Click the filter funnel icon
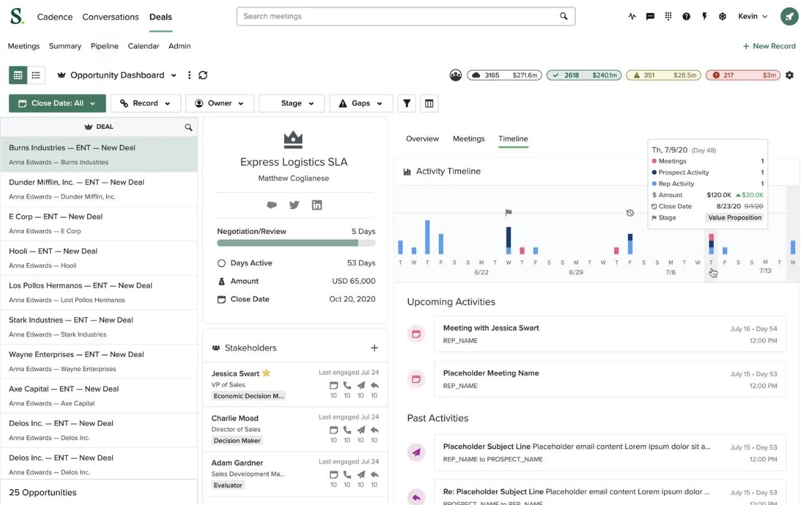Image resolution: width=812 pixels, height=505 pixels. point(406,103)
